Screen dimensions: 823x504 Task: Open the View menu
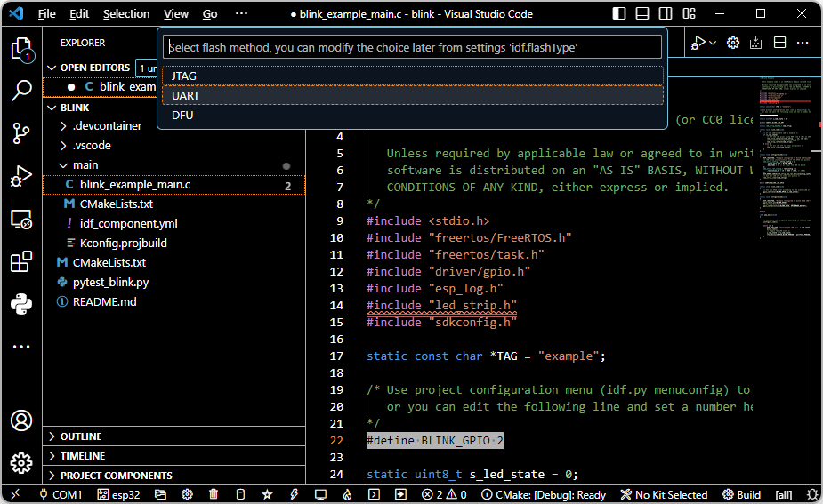176,14
